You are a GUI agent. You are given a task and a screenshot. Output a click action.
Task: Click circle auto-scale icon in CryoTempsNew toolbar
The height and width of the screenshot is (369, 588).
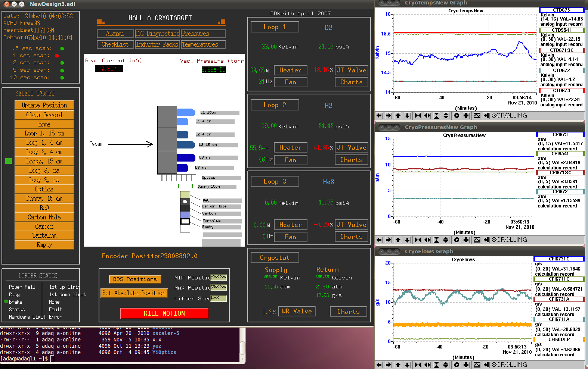[x=457, y=116]
